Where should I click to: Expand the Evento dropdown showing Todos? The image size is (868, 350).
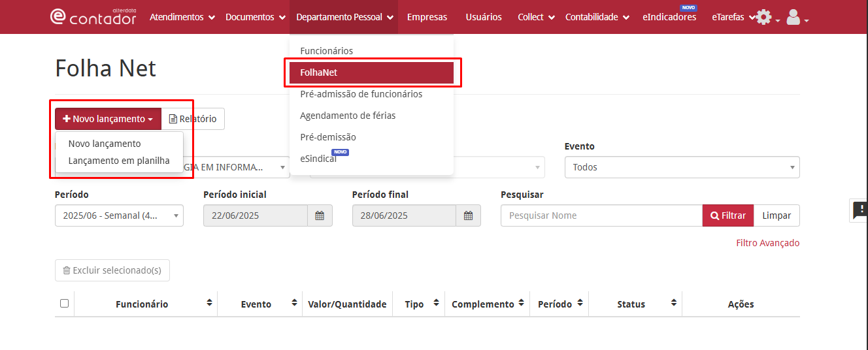(x=682, y=167)
